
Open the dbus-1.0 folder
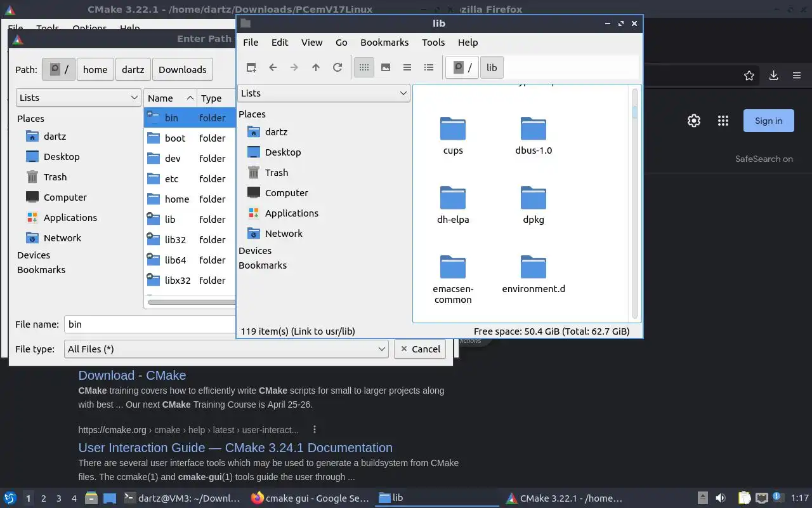pos(534,136)
